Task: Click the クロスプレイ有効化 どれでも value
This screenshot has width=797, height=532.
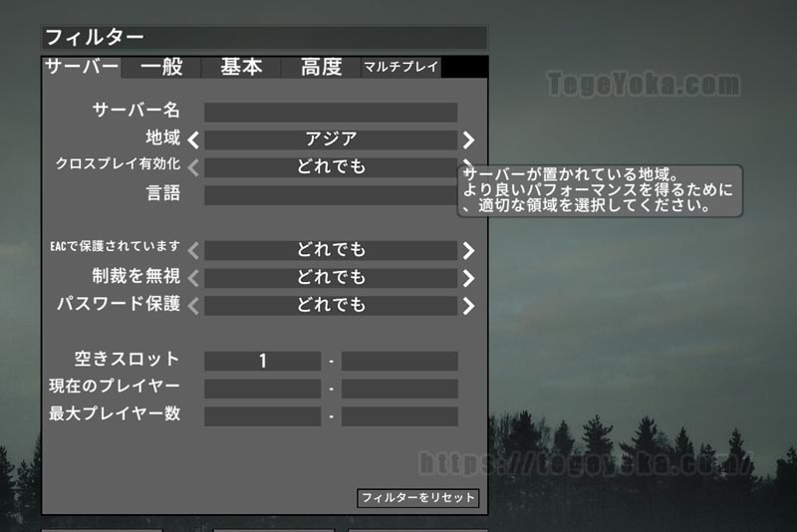Action: tap(331, 167)
